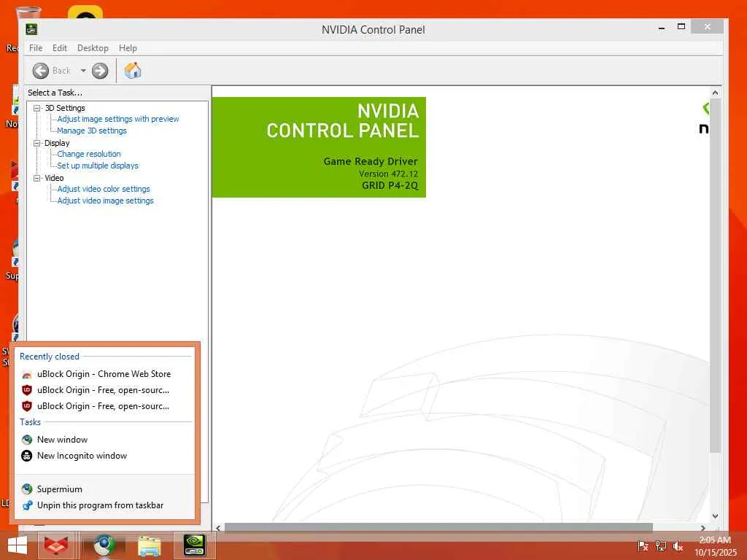
Task: Click the vertical scrollbar down arrow
Action: [715, 516]
